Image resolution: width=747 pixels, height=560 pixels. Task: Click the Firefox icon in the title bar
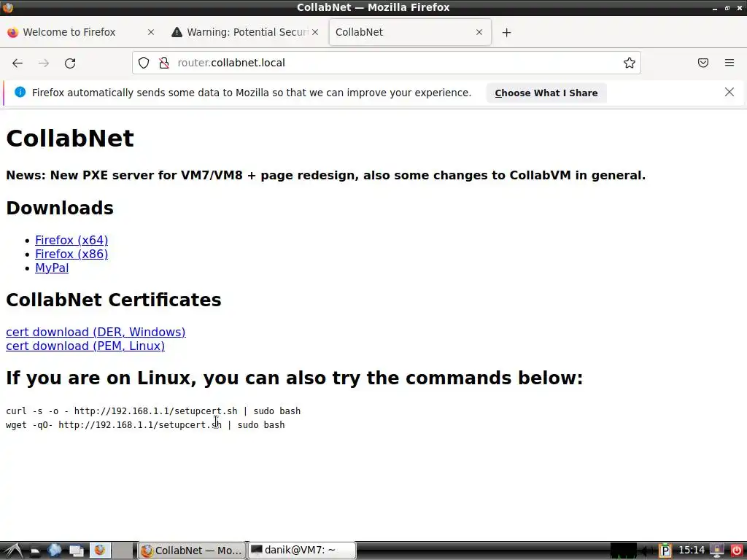7,7
